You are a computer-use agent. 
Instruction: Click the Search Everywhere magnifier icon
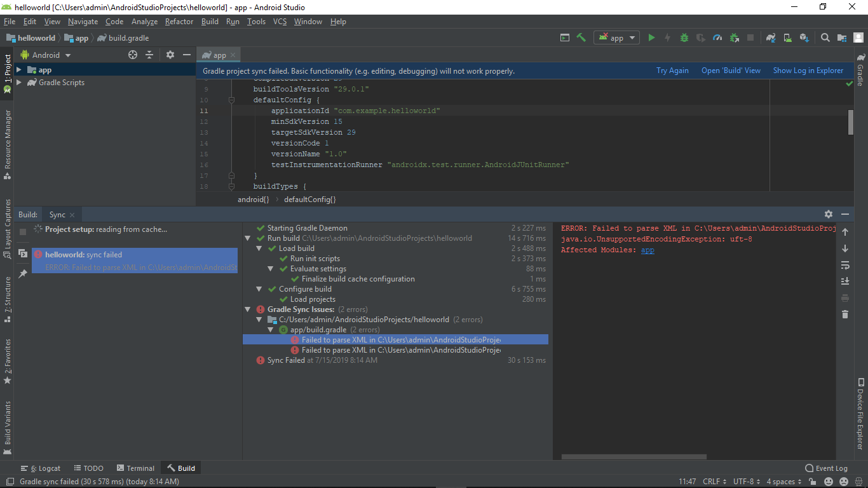click(825, 37)
